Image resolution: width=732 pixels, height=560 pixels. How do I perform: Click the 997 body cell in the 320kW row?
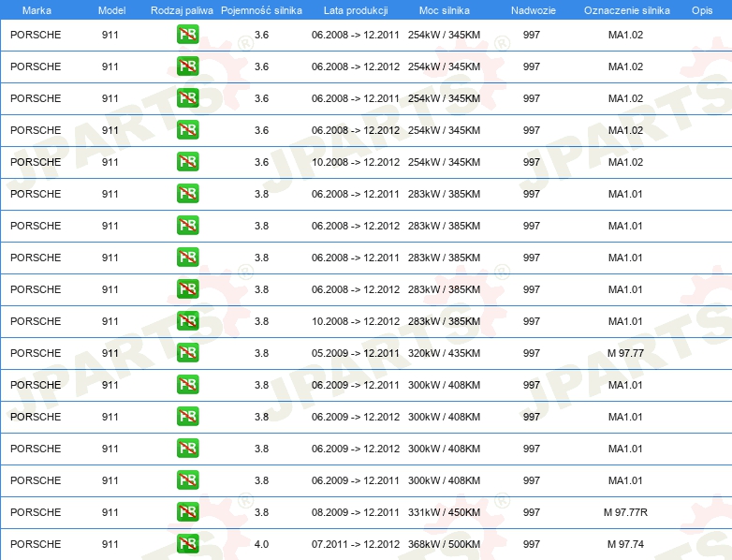pos(532,353)
